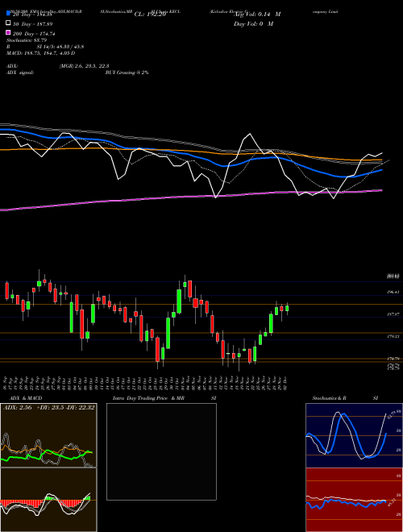Click the 196.41 price axis label

393,292
